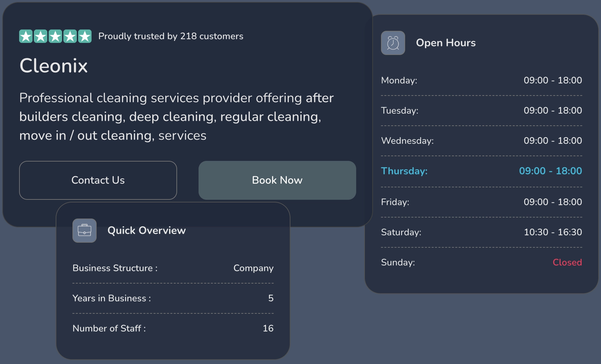The width and height of the screenshot is (601, 364).
Task: Click the red Closed label for Sunday
Action: click(x=567, y=262)
